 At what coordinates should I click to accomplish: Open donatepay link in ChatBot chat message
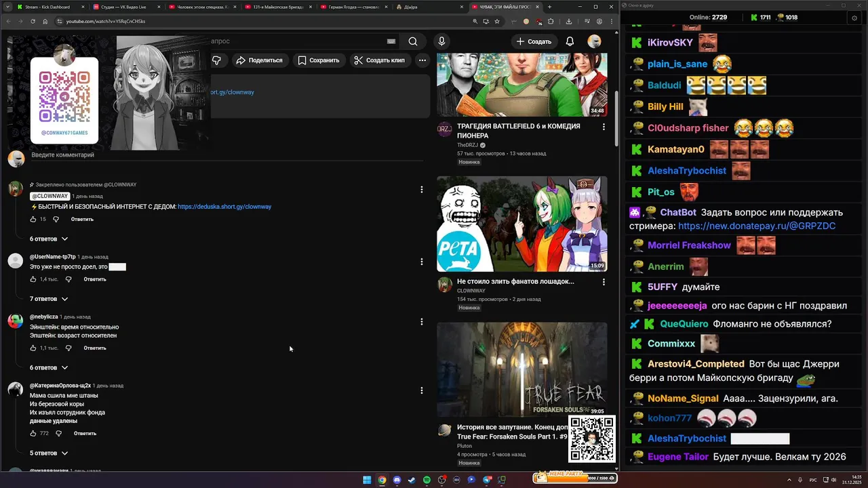click(x=757, y=226)
